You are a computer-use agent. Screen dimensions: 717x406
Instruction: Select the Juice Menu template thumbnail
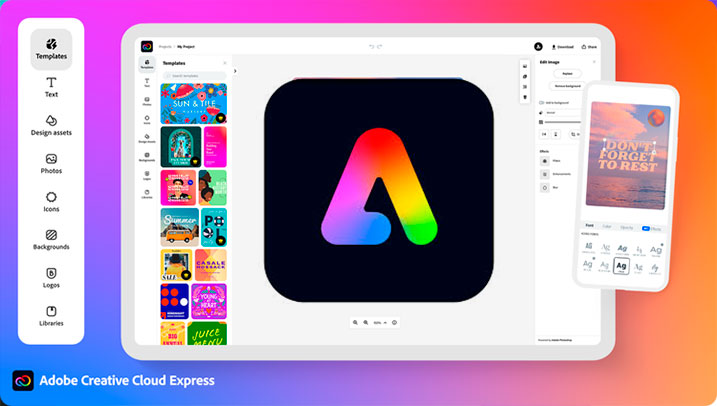pos(207,333)
